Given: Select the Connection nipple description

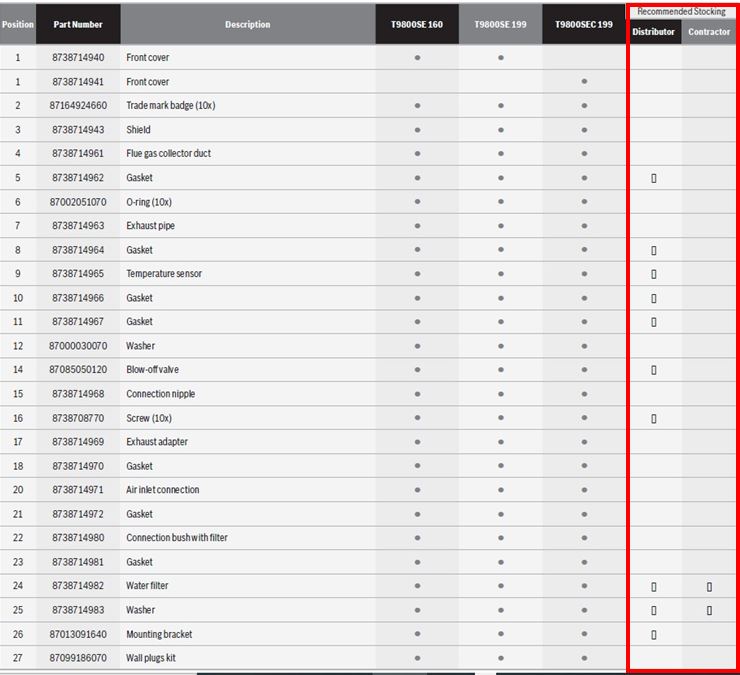Looking at the screenshot, I should click(x=160, y=394).
